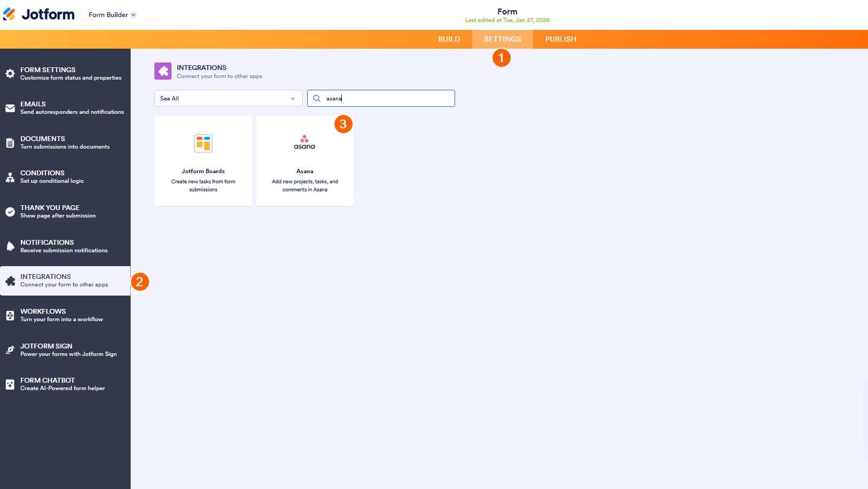Select the Emails envelope icon in sidebar

coord(10,108)
